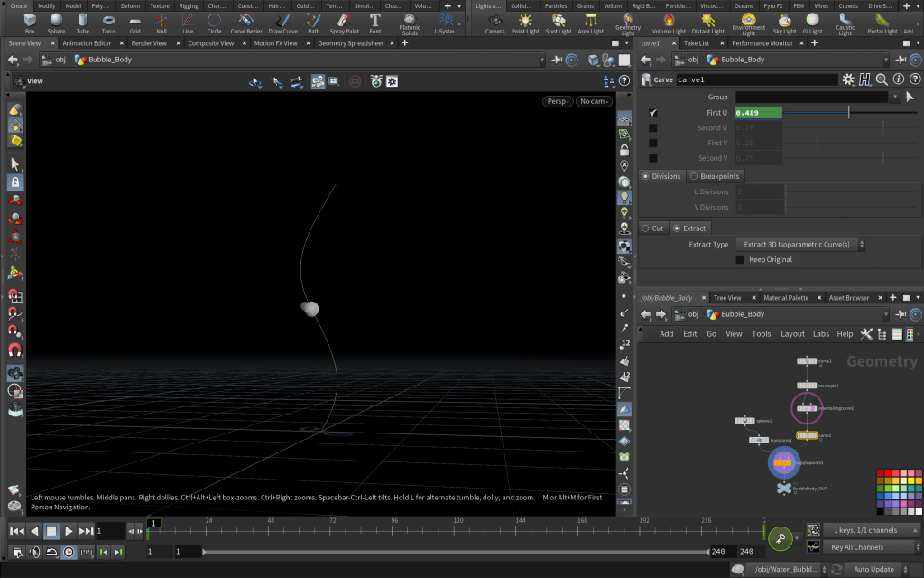Select the Box shelf tool
The height and width of the screenshot is (578, 924).
(30, 23)
